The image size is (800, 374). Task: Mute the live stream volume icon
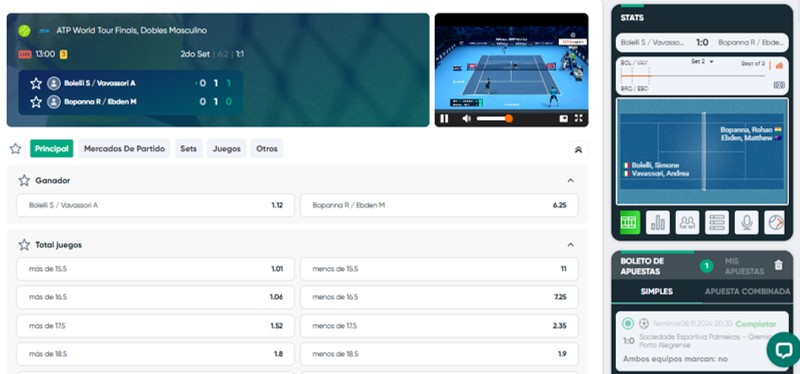coord(466,118)
